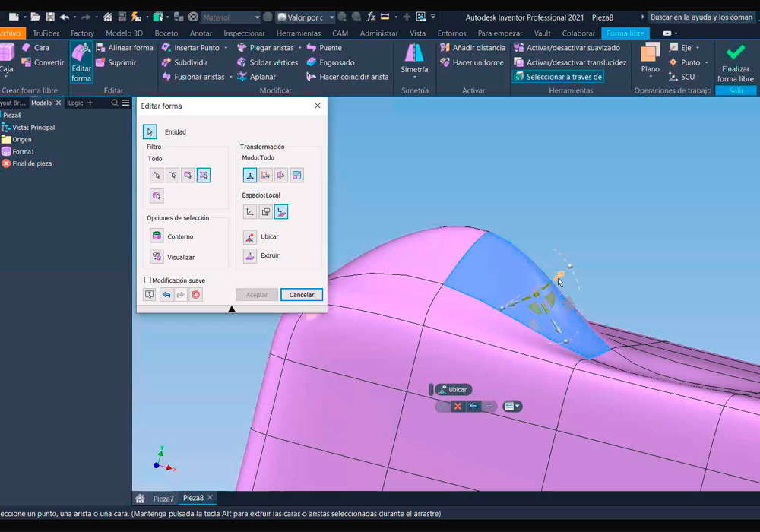Image resolution: width=760 pixels, height=532 pixels.
Task: Expand the Insertar Punto dropdown arrow
Action: pos(226,48)
